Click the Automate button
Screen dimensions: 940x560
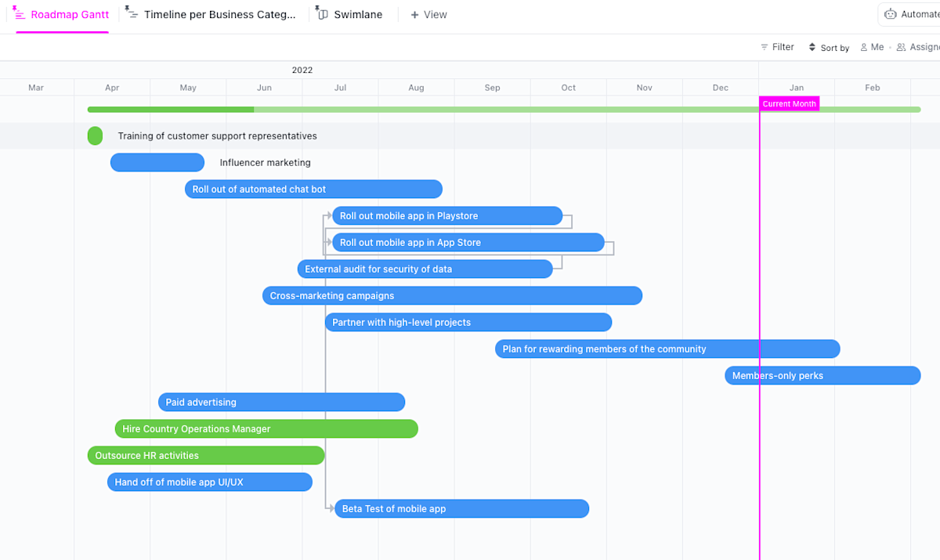click(x=913, y=13)
